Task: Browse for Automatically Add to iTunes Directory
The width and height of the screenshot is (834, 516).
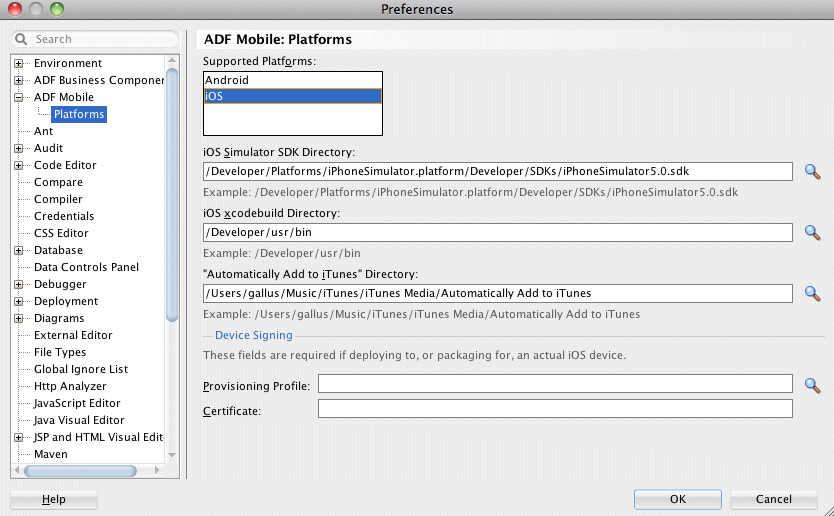Action: click(813, 294)
